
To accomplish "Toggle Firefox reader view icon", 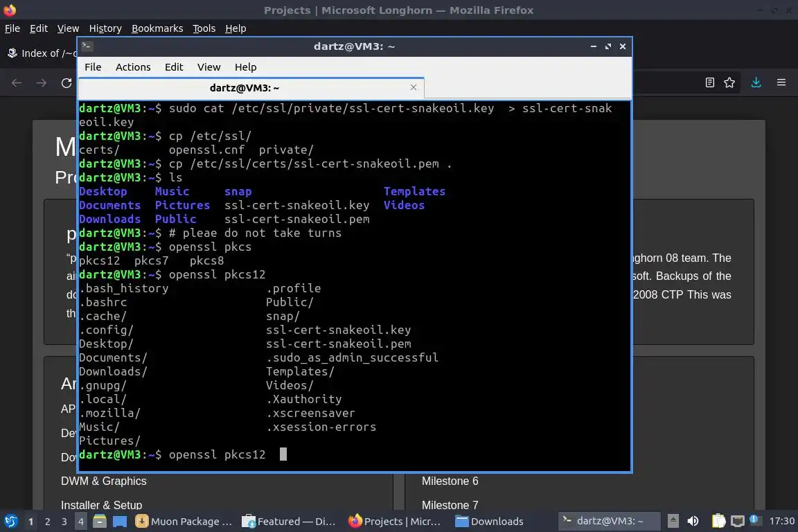I will click(x=710, y=82).
